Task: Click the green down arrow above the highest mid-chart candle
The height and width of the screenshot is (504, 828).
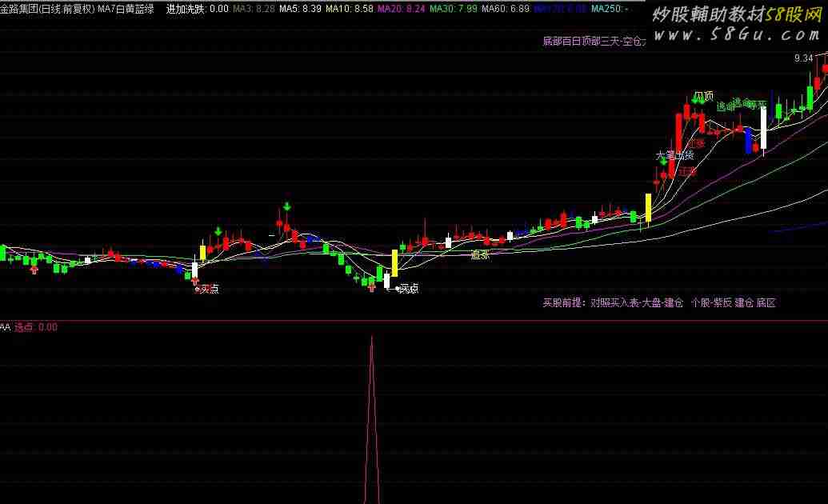Action: (286, 208)
